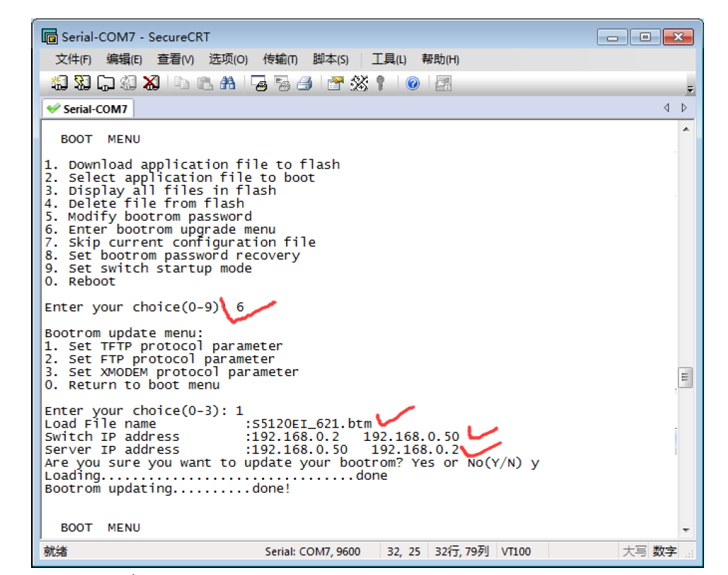Click the SecureFX toolbar icon
The height and width of the screenshot is (575, 728).
[443, 83]
